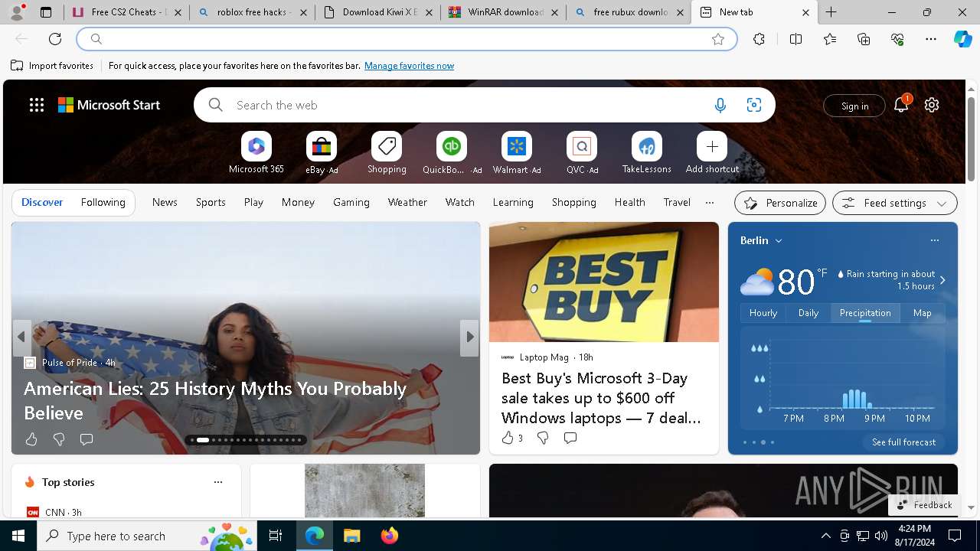This screenshot has height=551, width=980.
Task: Go to previous carousel story arrow
Action: tap(21, 337)
